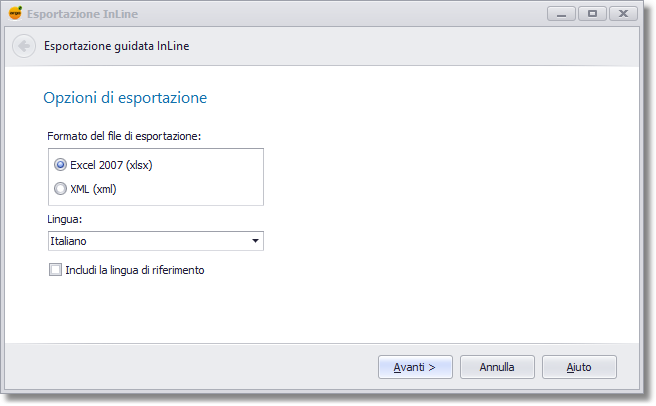Select the Excel 2007 (xlsx) radio button
Screen dimensions: 656x406
click(x=60, y=165)
